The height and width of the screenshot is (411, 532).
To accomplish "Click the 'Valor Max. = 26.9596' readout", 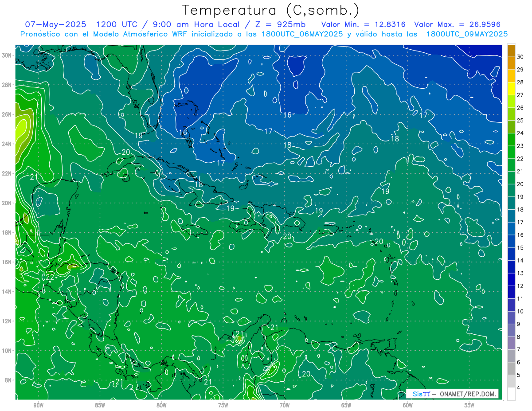I will coord(457,24).
